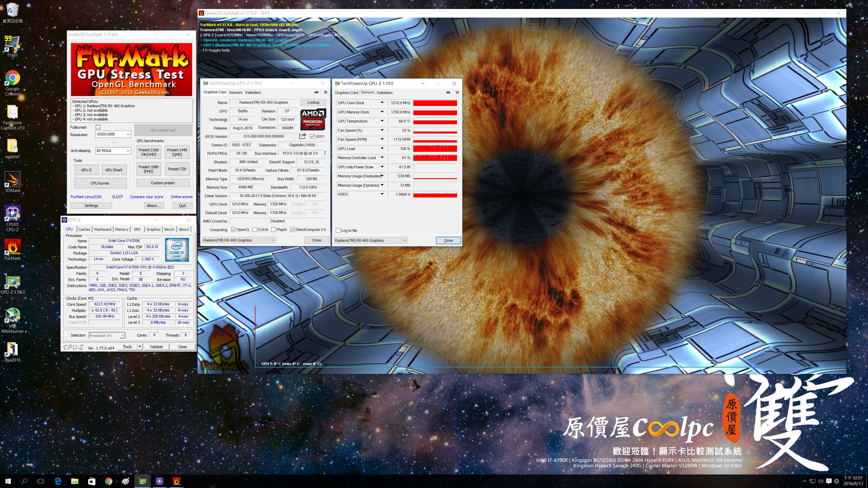Open the CPUID CPU-Z desktop icon
This screenshot has width=868, height=488.
tap(12, 218)
